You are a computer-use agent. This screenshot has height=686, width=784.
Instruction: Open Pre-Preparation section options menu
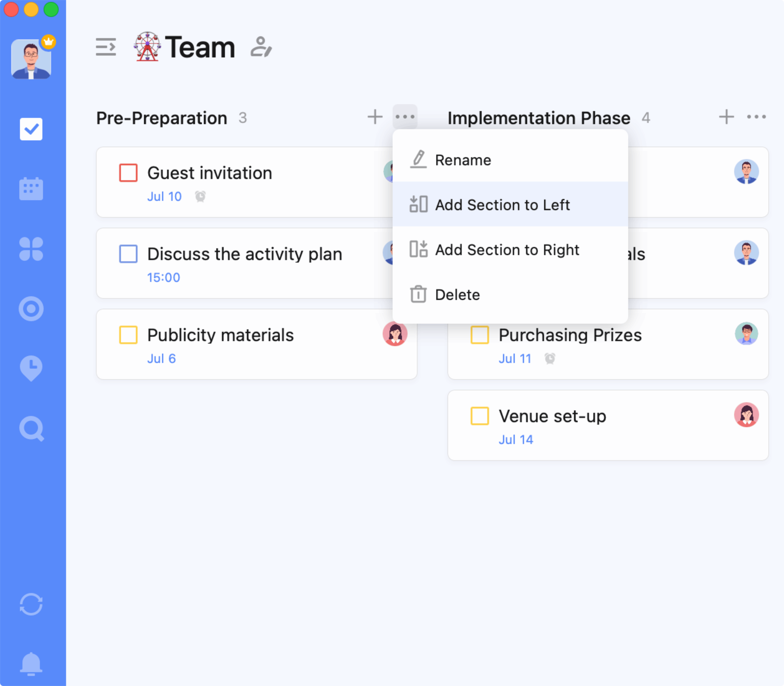405,117
